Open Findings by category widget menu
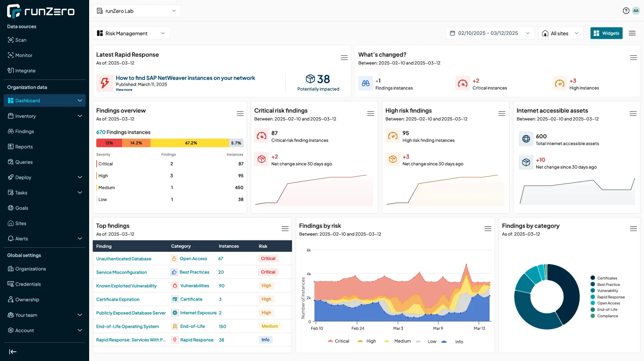The height and width of the screenshot is (361, 644). [633, 229]
